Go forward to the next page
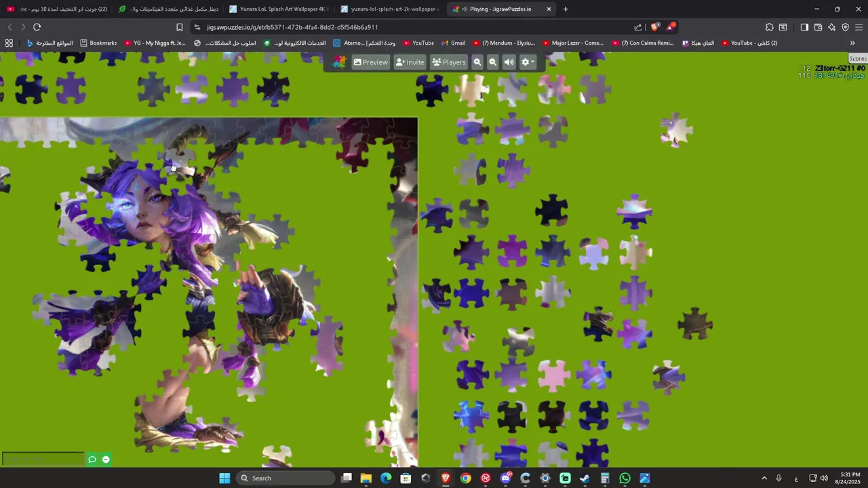This screenshot has width=868, height=488. coord(23,27)
